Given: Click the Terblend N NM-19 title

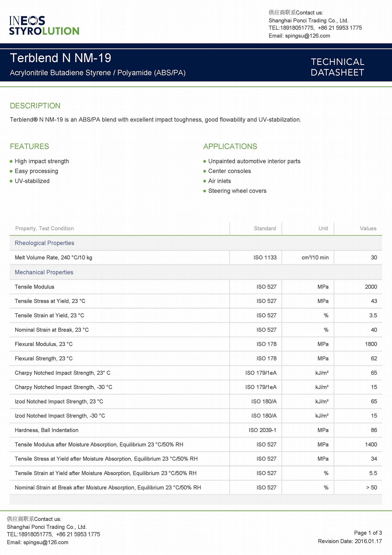Looking at the screenshot, I should point(60,58).
